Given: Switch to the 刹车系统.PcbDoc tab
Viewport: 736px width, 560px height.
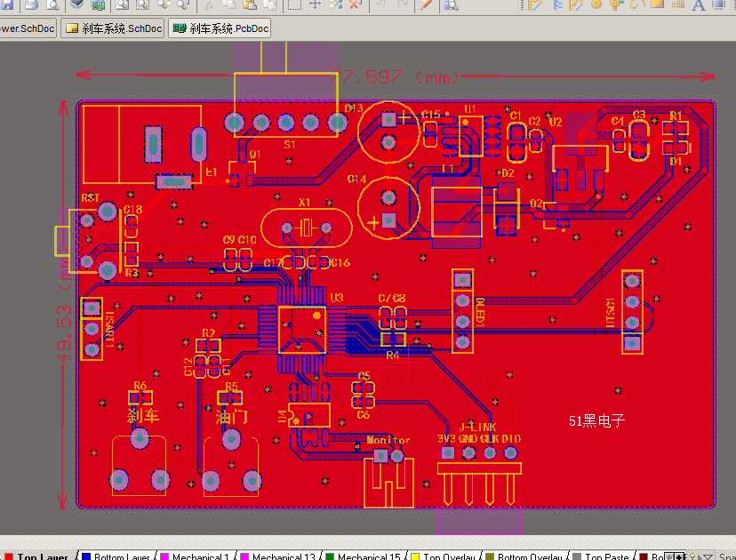Looking at the screenshot, I should tap(220, 28).
